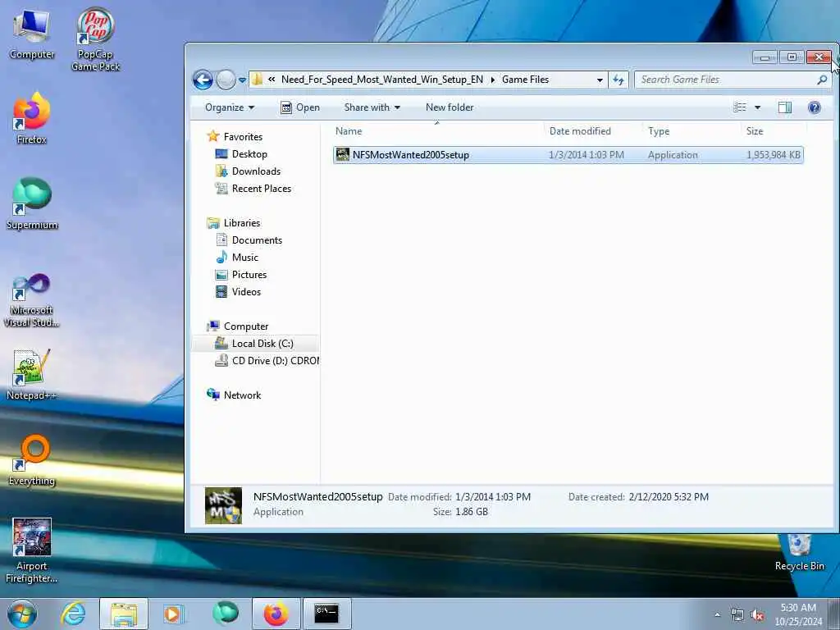
Task: Open the Pictures library
Action: coord(249,274)
